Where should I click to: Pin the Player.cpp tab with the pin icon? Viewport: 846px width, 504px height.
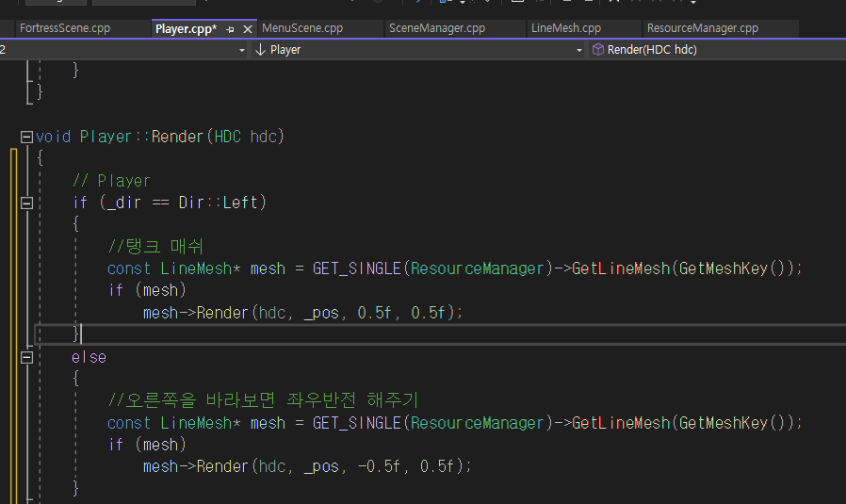pyautogui.click(x=231, y=29)
